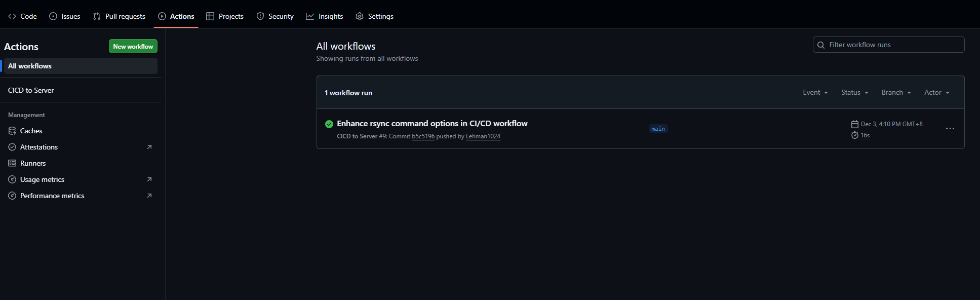Click the Performance metrics external arrow
The image size is (980, 300).
click(149, 196)
